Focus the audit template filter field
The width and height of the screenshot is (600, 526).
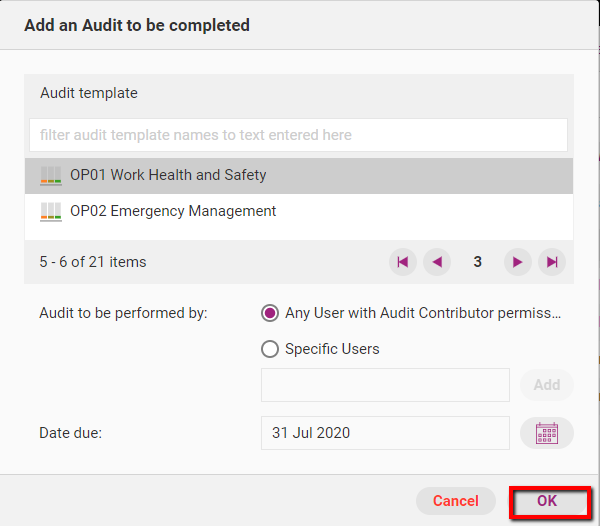click(x=298, y=135)
